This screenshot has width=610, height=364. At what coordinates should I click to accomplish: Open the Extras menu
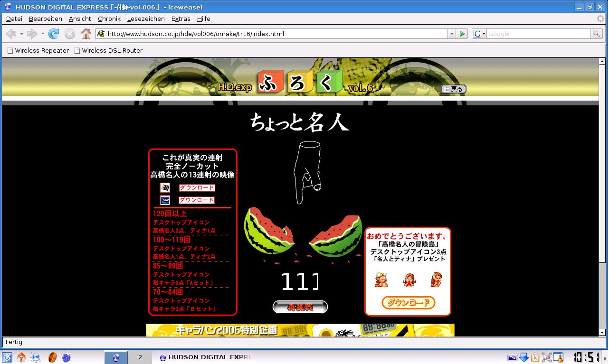point(181,19)
